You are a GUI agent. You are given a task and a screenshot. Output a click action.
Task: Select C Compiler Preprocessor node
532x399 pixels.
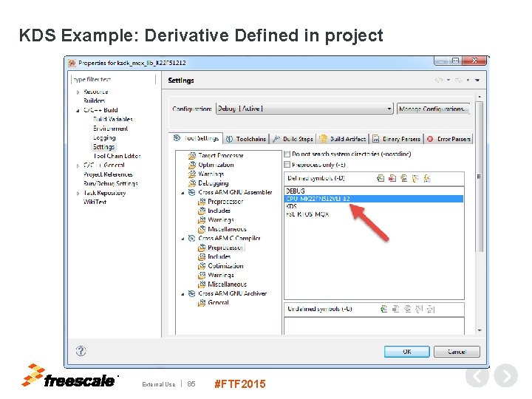pyautogui.click(x=221, y=248)
